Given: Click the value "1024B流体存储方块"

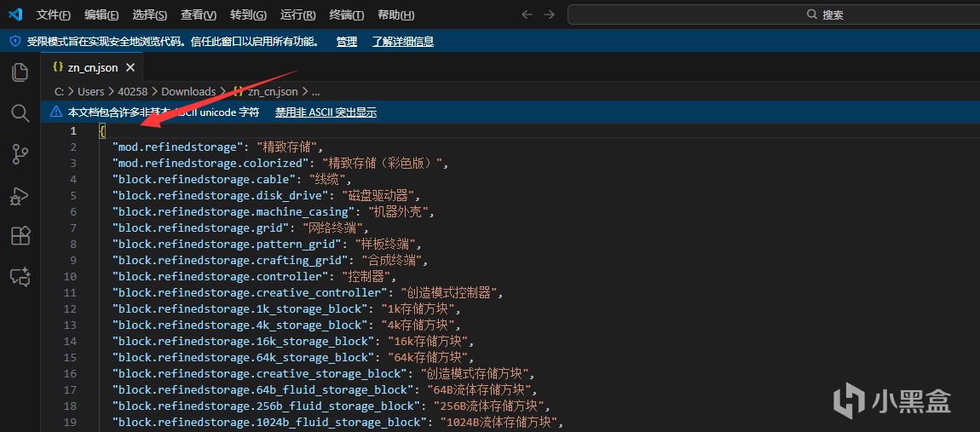Looking at the screenshot, I should pos(499,422).
